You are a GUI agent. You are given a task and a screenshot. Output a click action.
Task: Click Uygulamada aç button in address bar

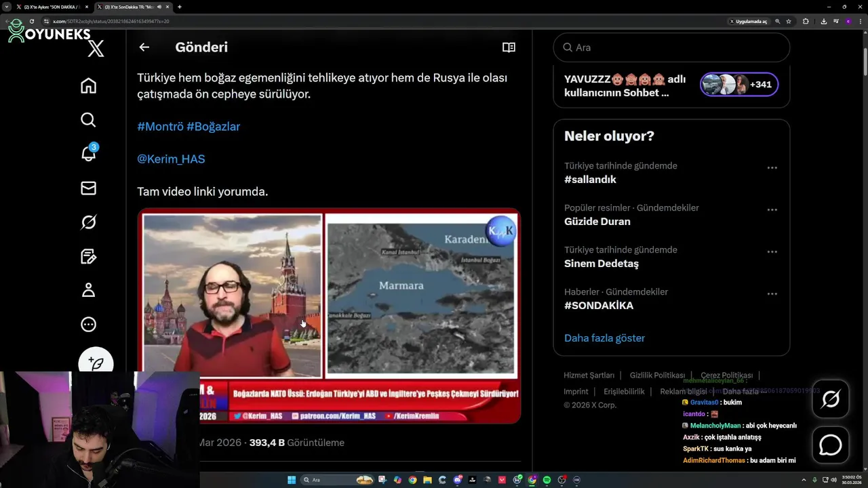tap(749, 21)
